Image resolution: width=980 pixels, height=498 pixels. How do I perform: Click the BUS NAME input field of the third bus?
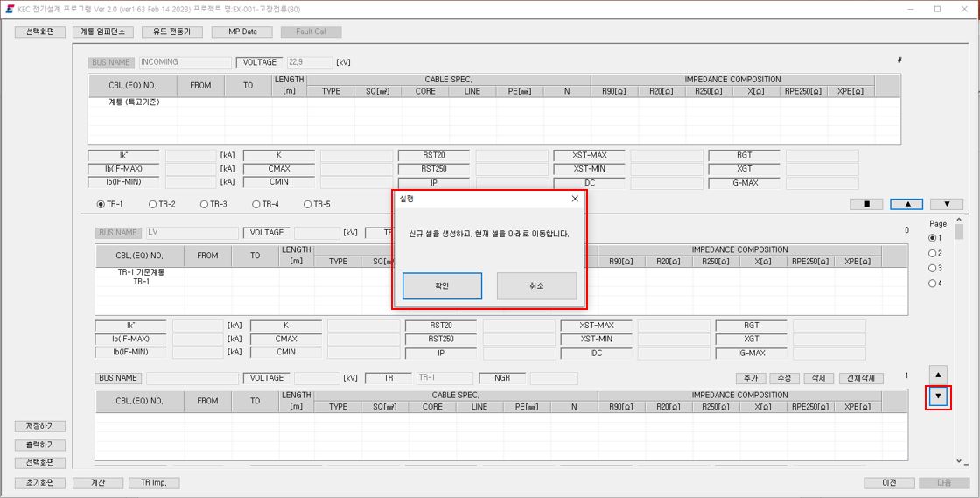(192, 378)
